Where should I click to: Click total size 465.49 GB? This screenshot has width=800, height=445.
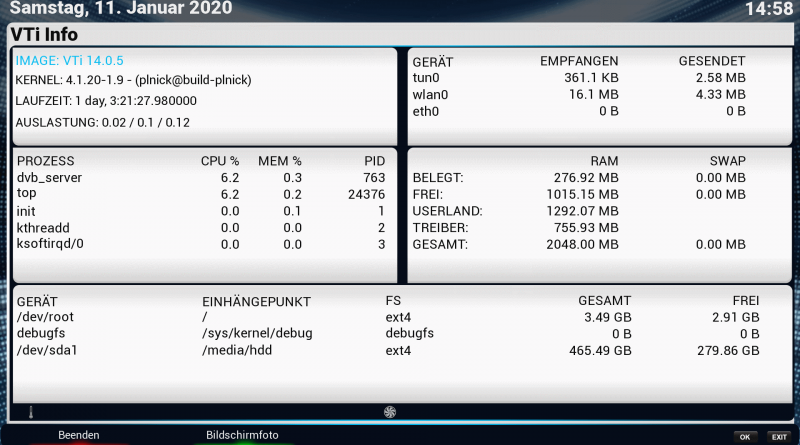pos(601,351)
